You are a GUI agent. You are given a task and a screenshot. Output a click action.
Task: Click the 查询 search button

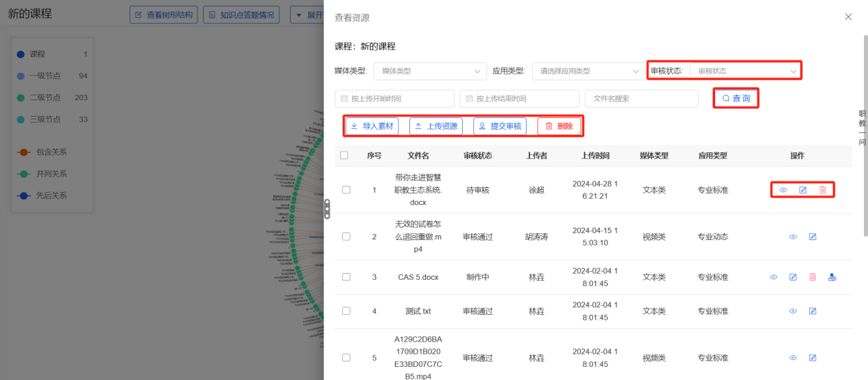pyautogui.click(x=736, y=99)
